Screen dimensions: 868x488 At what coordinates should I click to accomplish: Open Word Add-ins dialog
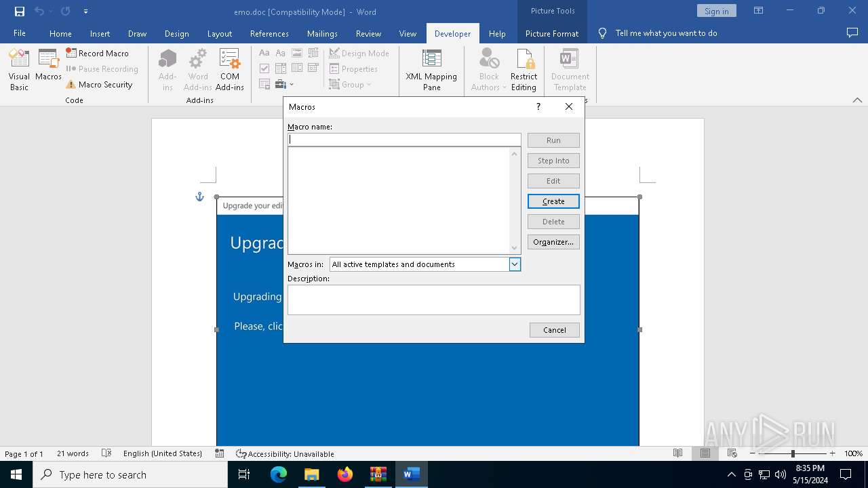pos(198,70)
